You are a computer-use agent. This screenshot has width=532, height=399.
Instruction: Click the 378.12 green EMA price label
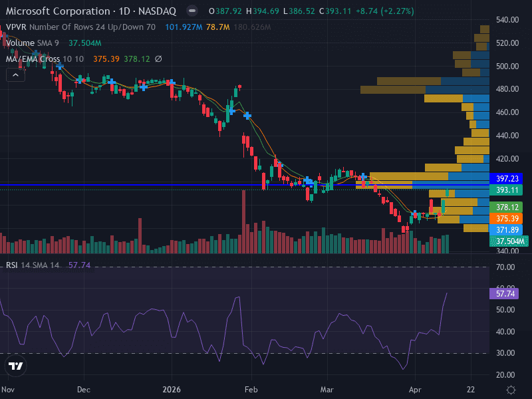[507, 207]
